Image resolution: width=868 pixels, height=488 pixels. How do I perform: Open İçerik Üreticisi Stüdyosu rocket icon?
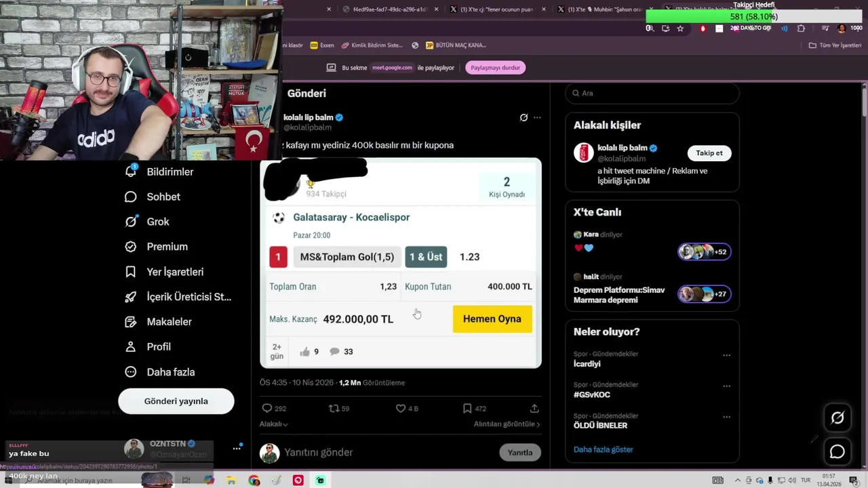(x=131, y=297)
